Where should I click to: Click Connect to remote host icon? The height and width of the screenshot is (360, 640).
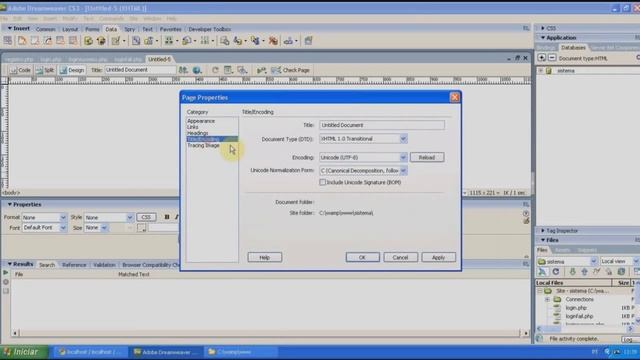[542, 272]
